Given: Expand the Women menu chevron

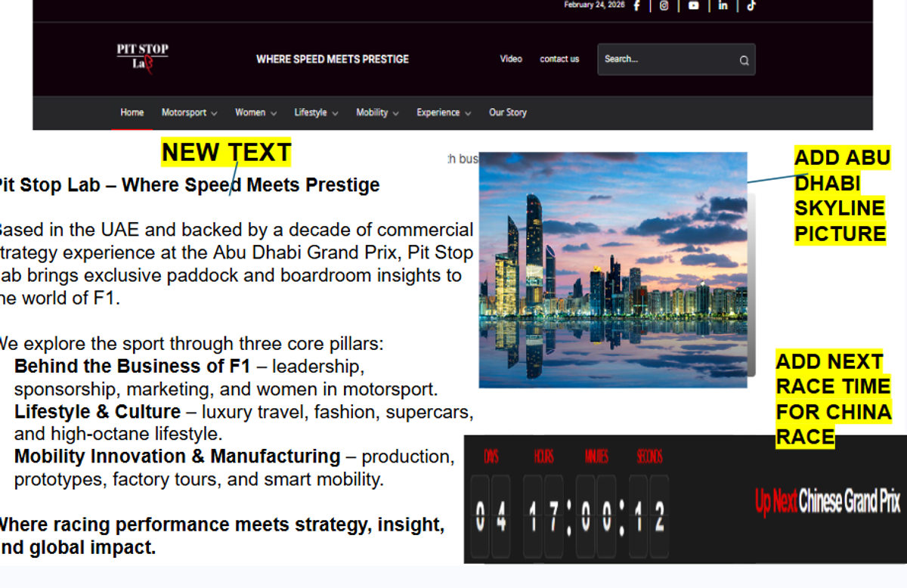Looking at the screenshot, I should tap(273, 113).
